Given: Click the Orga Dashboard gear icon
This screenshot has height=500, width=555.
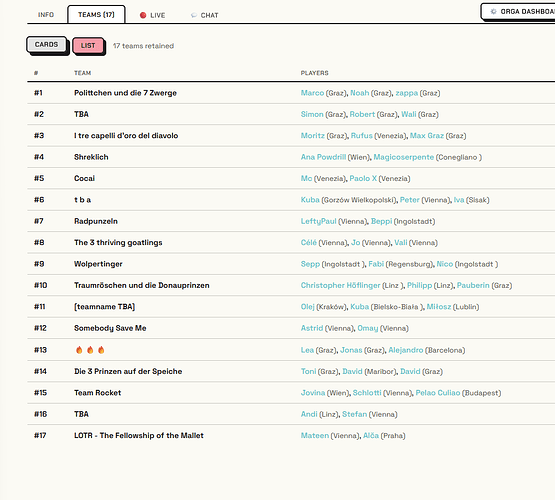Looking at the screenshot, I should [x=493, y=12].
